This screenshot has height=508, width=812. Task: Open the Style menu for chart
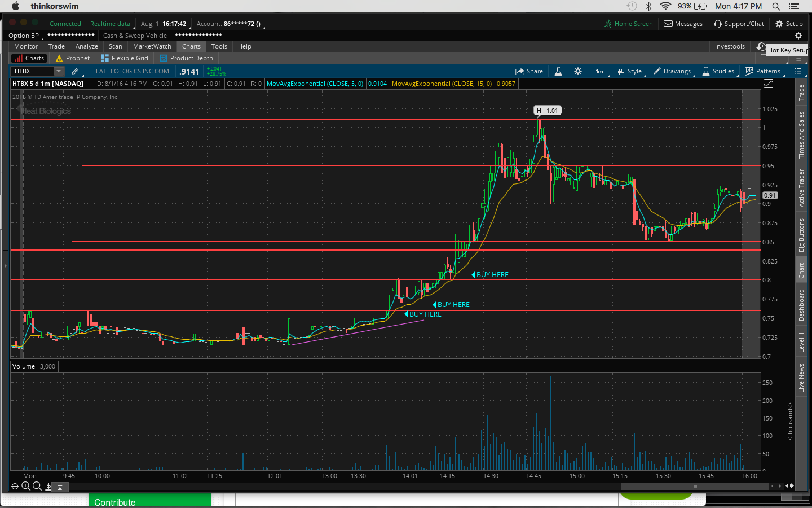[x=630, y=71]
